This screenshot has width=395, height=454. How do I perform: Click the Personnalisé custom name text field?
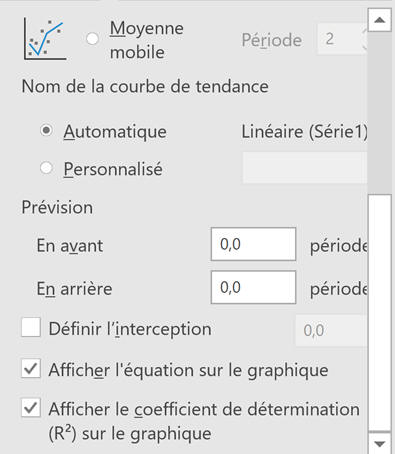click(305, 168)
